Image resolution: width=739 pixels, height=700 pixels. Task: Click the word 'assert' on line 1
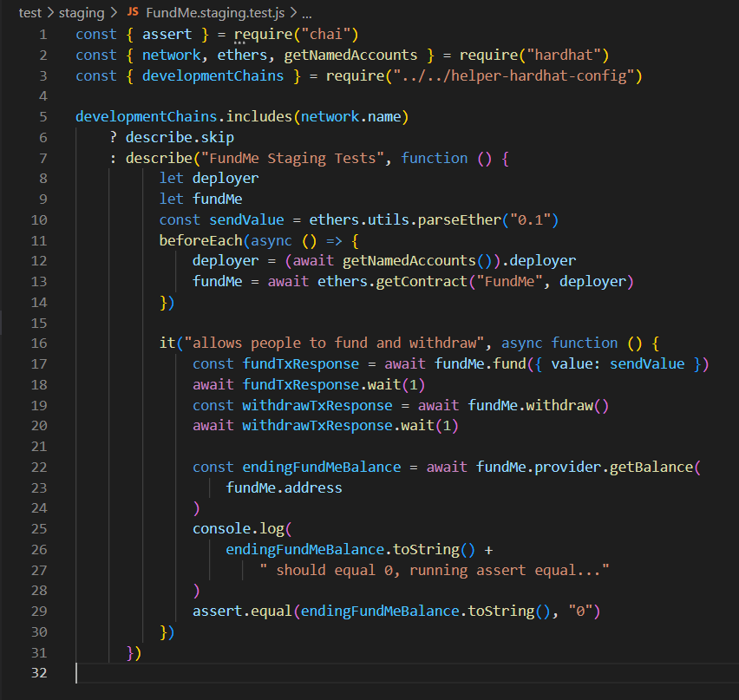tap(167, 35)
